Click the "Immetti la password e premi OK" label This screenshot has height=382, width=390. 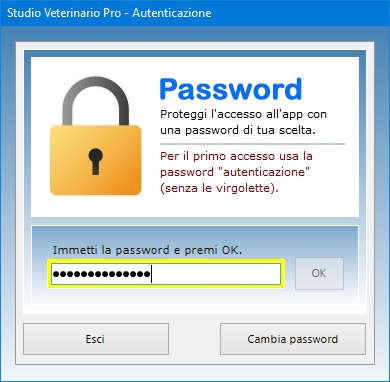point(147,250)
